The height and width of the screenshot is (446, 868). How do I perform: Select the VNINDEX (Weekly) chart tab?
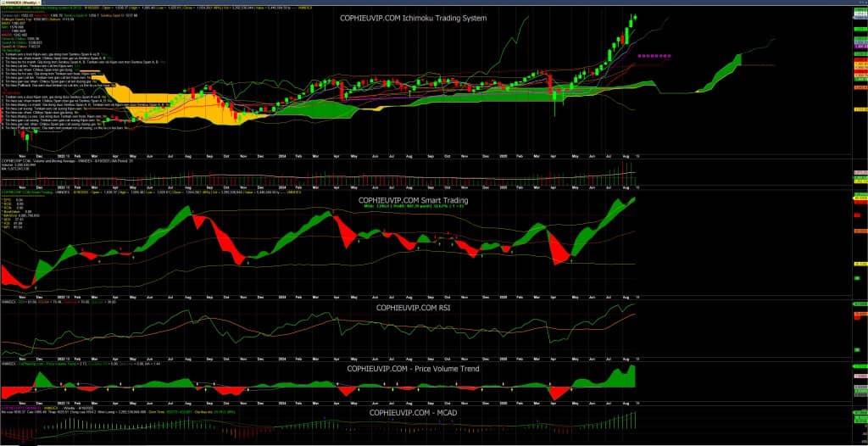(24, 3)
